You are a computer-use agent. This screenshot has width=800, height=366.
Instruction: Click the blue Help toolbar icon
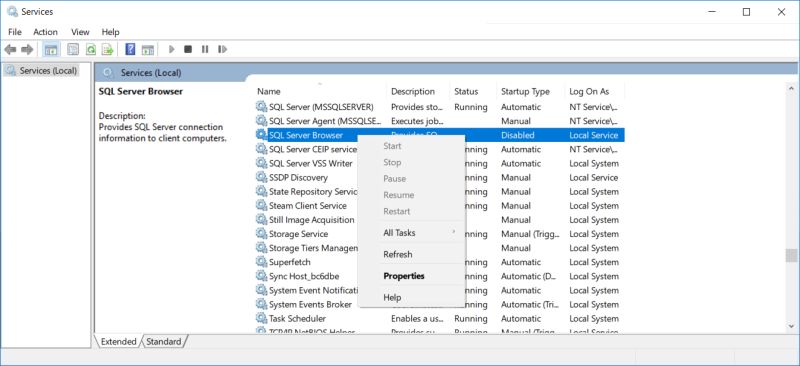pyautogui.click(x=131, y=50)
